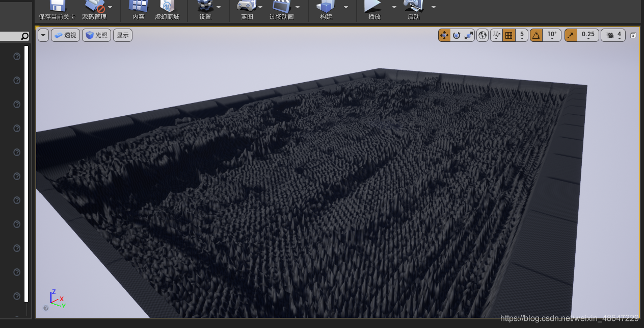Expand the Source Control dropdown arrow
Viewport: 644px width, 328px height.
[110, 7]
